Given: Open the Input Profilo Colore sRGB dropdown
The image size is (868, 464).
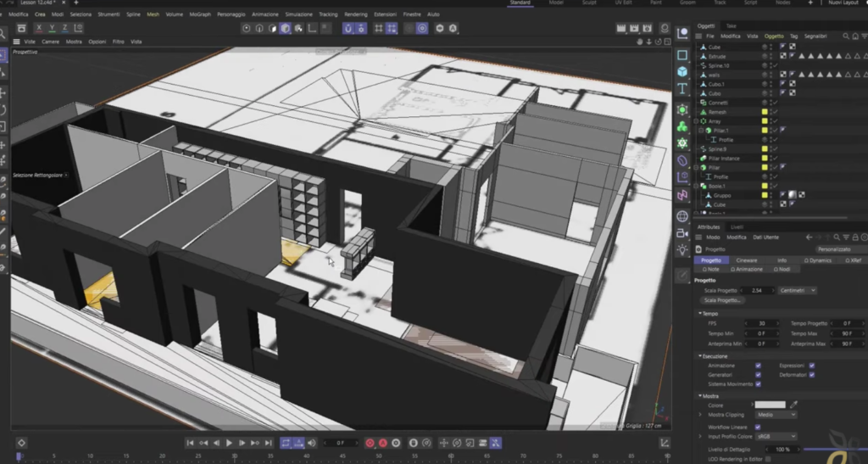Looking at the screenshot, I should pos(776,436).
